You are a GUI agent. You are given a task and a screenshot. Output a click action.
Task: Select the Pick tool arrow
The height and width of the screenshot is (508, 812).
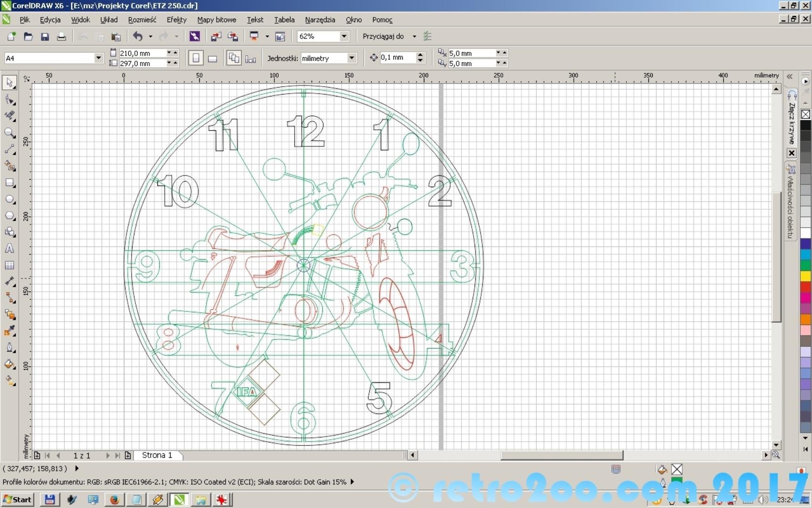9,82
